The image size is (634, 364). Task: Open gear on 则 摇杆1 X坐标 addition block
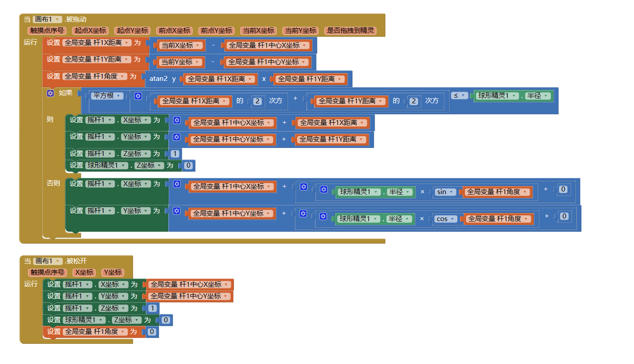tap(177, 120)
